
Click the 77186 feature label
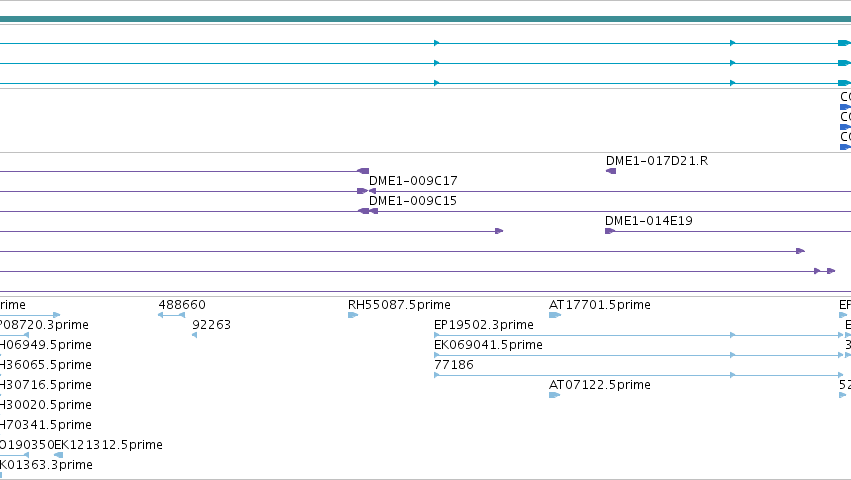[454, 365]
